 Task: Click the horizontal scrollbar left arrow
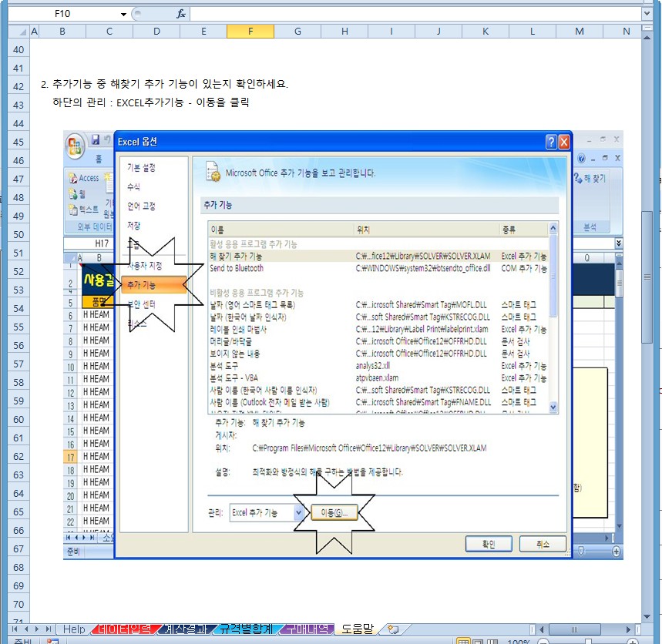[541, 629]
